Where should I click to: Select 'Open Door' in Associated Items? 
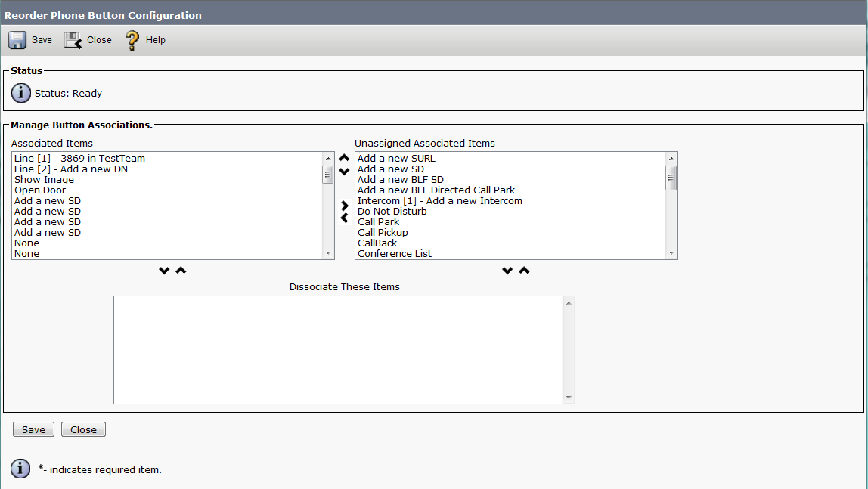pyautogui.click(x=40, y=190)
